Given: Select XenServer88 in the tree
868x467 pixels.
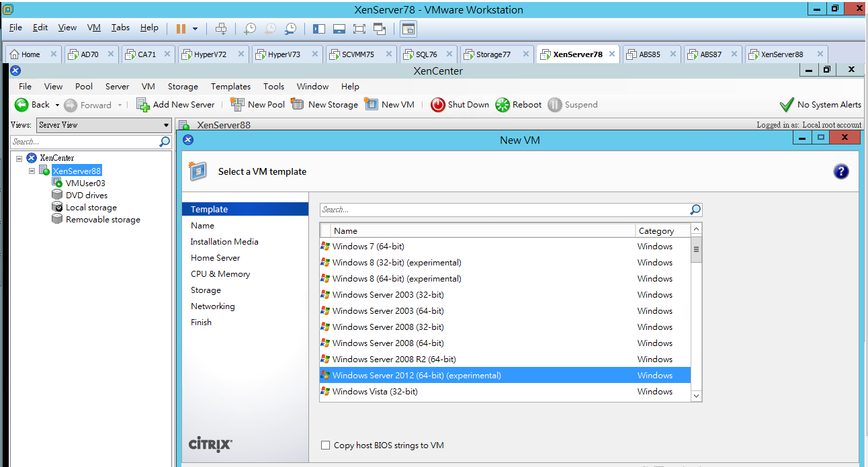Looking at the screenshot, I should [77, 171].
